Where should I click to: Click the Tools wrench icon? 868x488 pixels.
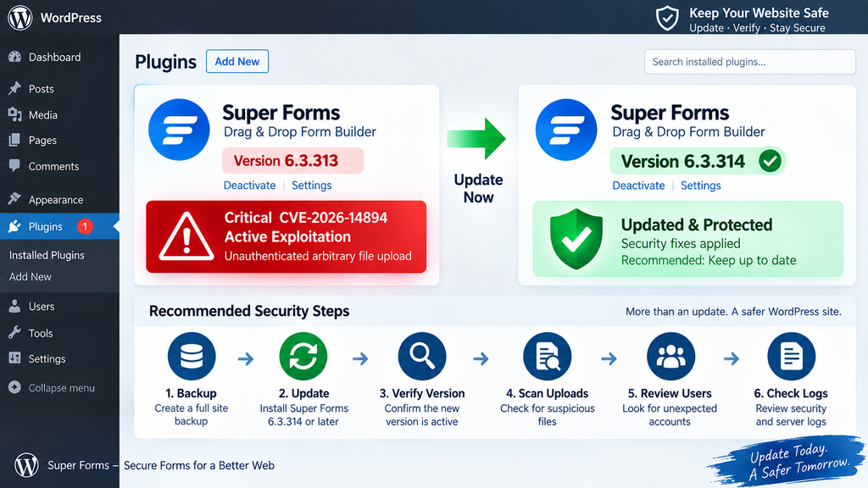pyautogui.click(x=15, y=332)
